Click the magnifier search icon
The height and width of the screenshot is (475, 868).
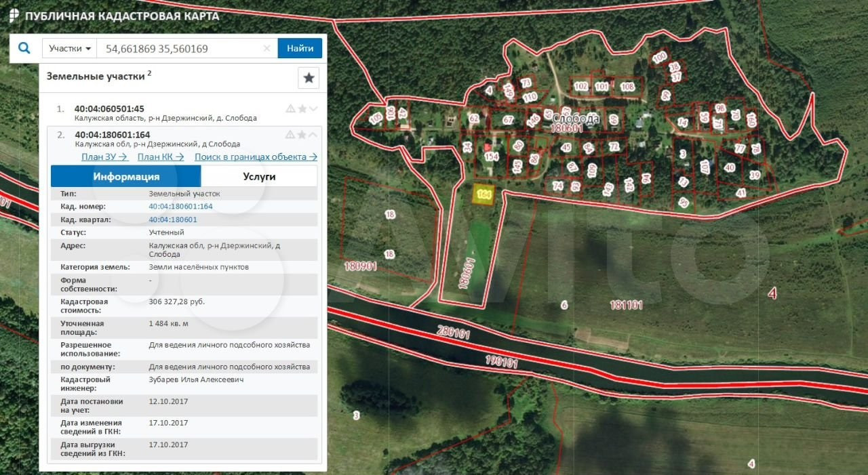[x=24, y=48]
